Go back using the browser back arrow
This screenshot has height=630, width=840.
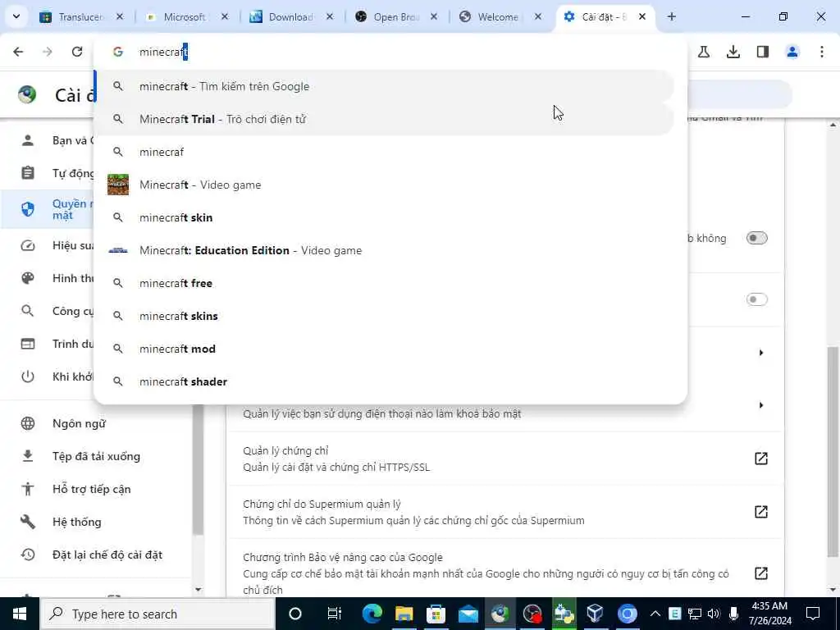[x=18, y=52]
